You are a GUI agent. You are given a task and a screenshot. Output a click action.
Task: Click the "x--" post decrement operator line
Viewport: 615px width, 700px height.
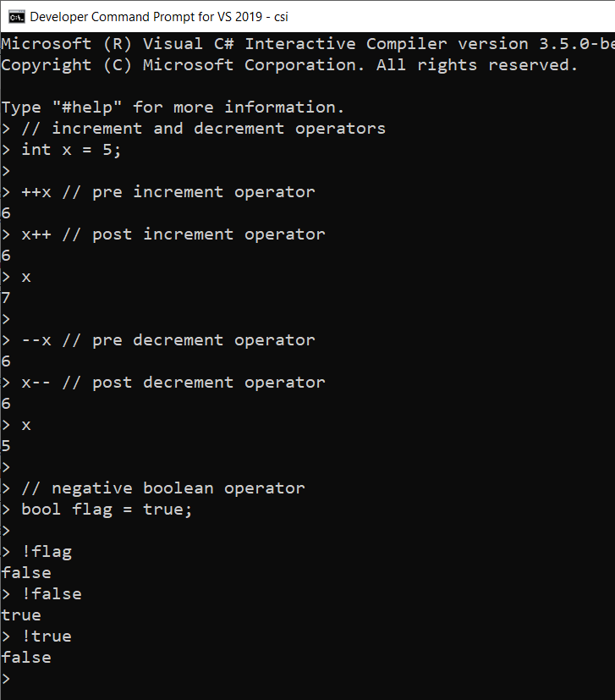pos(173,383)
